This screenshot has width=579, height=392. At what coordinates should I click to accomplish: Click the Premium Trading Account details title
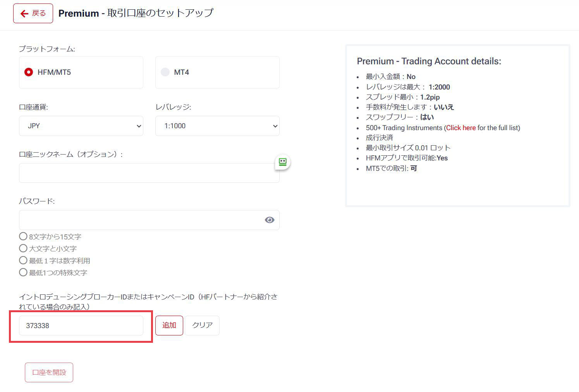[429, 61]
